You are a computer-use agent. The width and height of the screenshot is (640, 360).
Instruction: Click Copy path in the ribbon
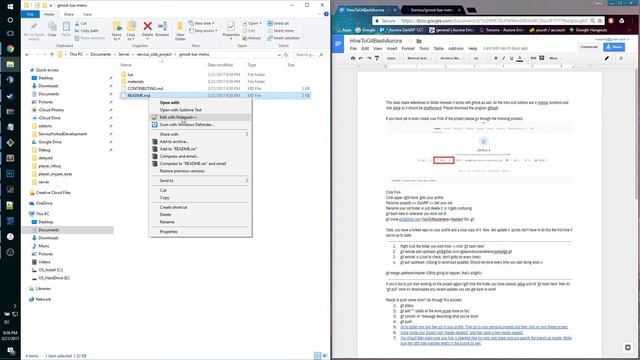[x=87, y=31]
